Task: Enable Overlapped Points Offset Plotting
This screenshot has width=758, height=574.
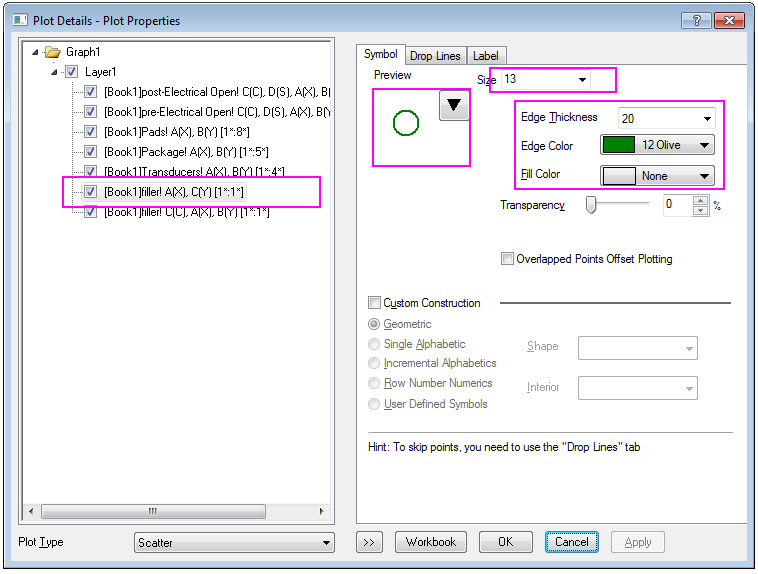Action: pyautogui.click(x=508, y=259)
